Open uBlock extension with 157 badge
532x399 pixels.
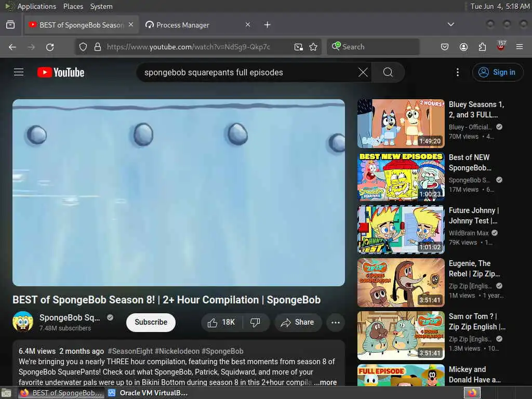point(501,46)
